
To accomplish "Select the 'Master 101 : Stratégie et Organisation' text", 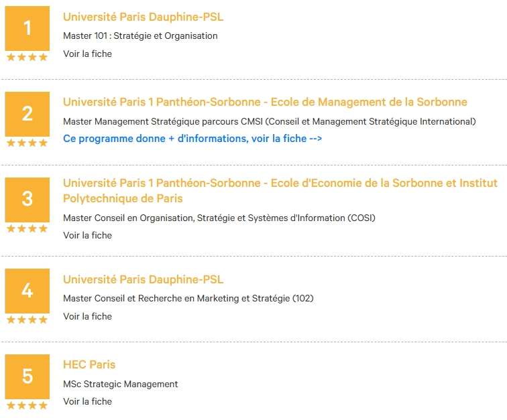I will (x=140, y=36).
